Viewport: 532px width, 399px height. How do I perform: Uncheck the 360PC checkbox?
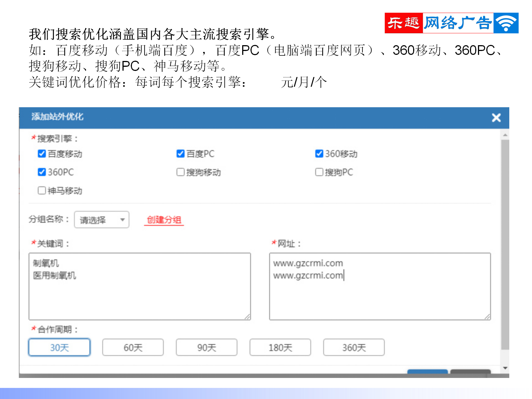(42, 172)
